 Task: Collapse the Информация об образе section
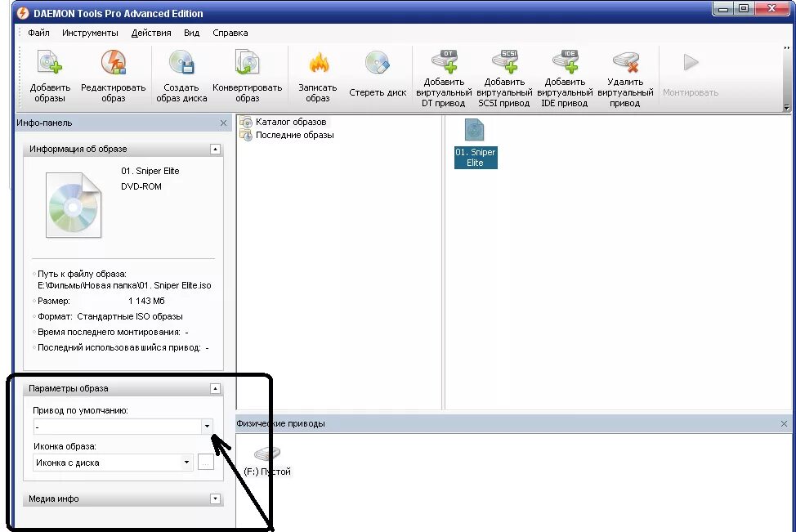point(215,150)
